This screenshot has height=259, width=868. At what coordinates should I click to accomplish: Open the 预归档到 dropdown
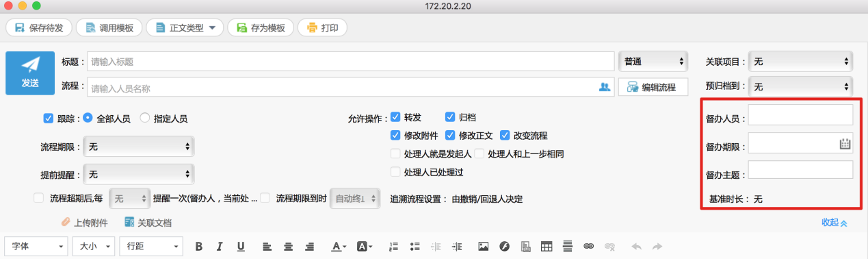pos(801,87)
